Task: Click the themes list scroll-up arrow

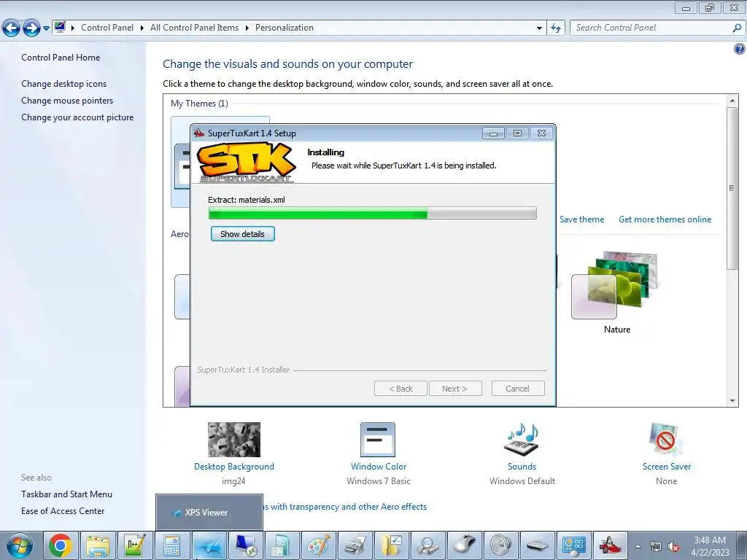Action: click(732, 101)
